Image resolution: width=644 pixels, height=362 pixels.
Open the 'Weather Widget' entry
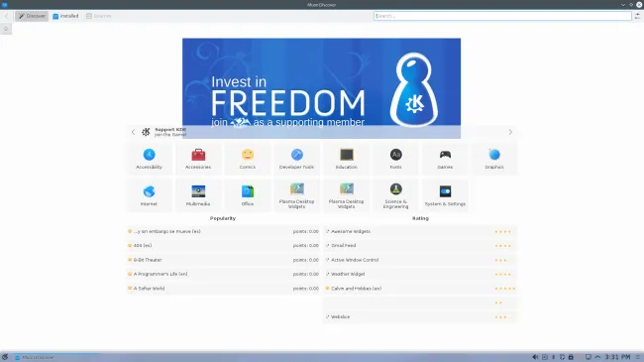(420, 274)
